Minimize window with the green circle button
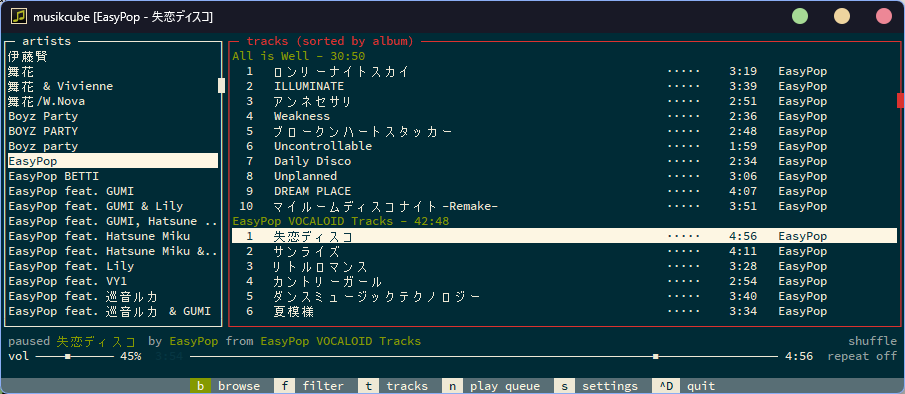905x394 pixels. [799, 16]
